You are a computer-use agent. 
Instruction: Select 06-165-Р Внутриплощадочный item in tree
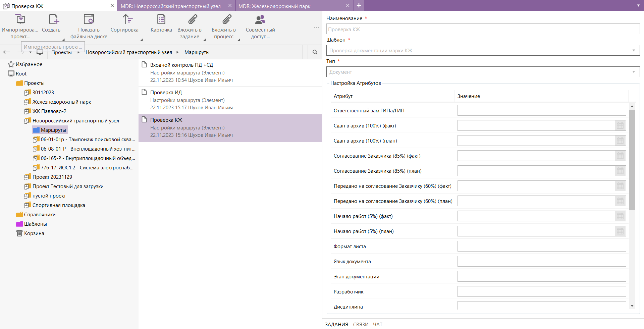(x=85, y=158)
